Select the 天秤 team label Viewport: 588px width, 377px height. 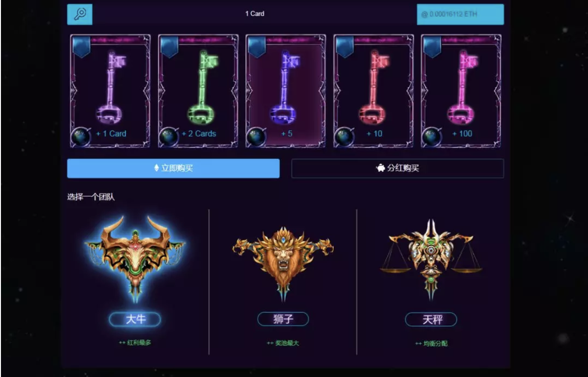tap(431, 319)
